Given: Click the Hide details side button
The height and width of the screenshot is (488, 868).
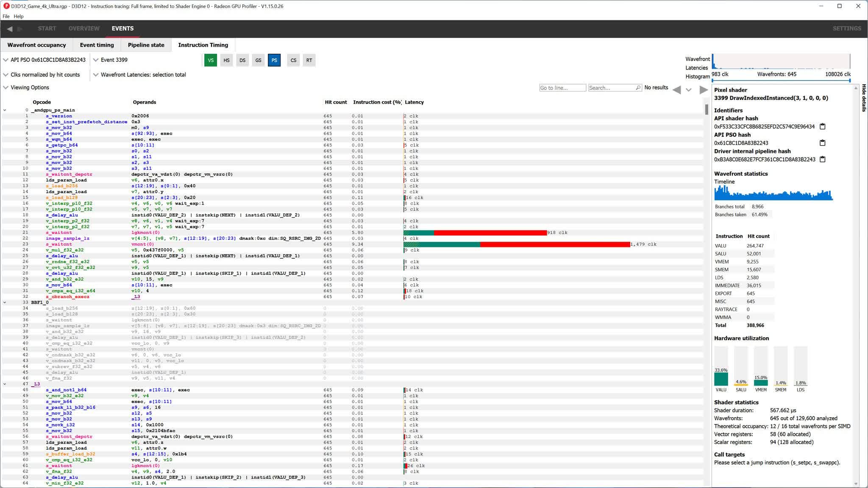Looking at the screenshot, I should tap(864, 98).
